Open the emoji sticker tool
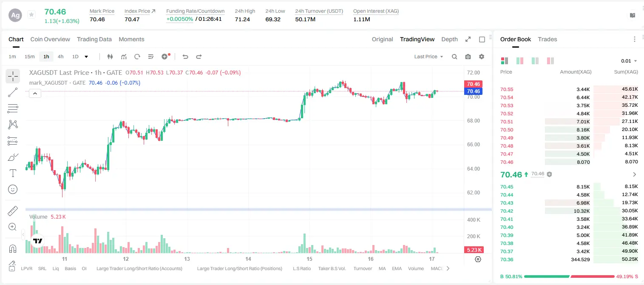Viewport: 644px width, 285px height. (13, 189)
